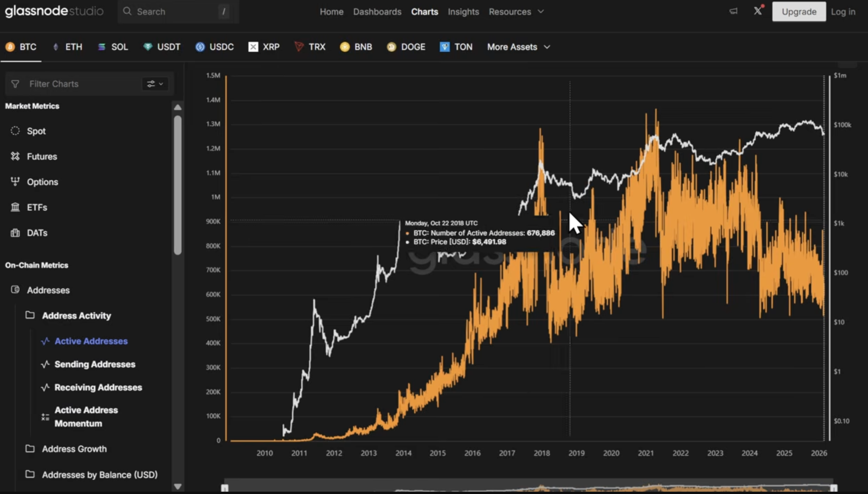Switch to the SOL asset tab
This screenshot has height=494, width=868.
113,47
